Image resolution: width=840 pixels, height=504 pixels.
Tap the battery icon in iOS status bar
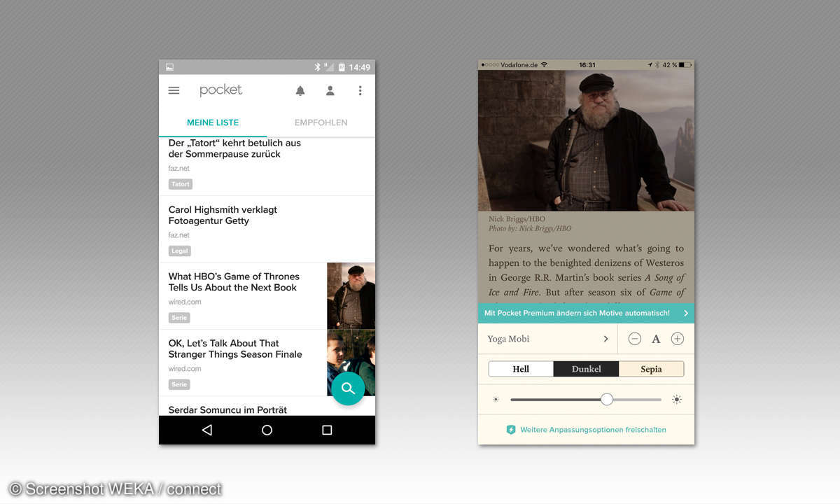(685, 64)
